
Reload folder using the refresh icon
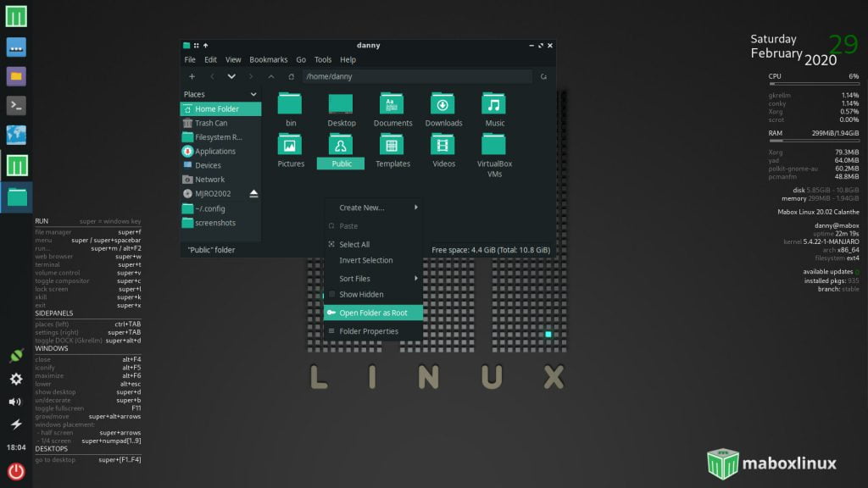tap(542, 76)
